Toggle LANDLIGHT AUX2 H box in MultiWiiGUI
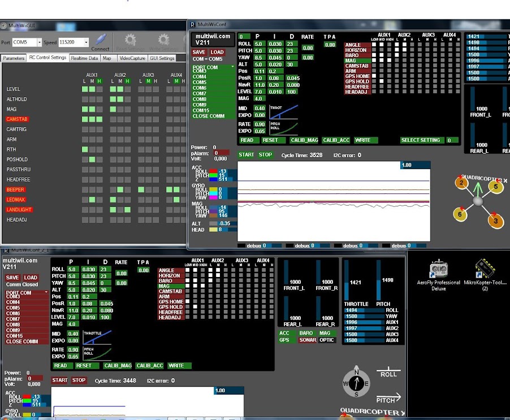Image resolution: width=510 pixels, height=420 pixels. [127, 210]
